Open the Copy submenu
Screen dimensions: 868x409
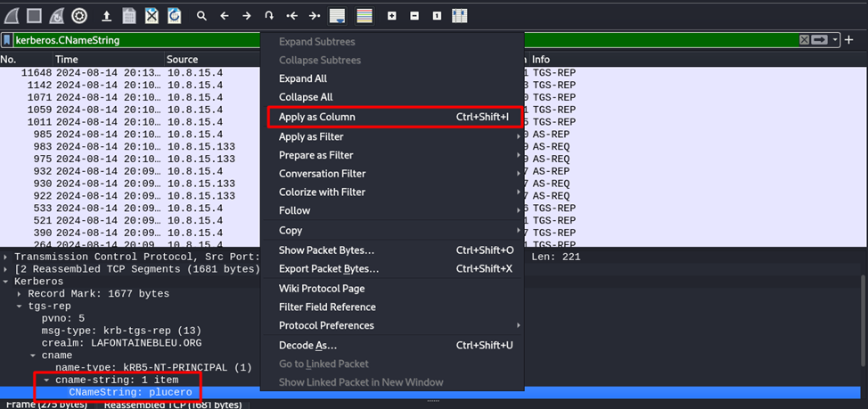[x=392, y=230]
